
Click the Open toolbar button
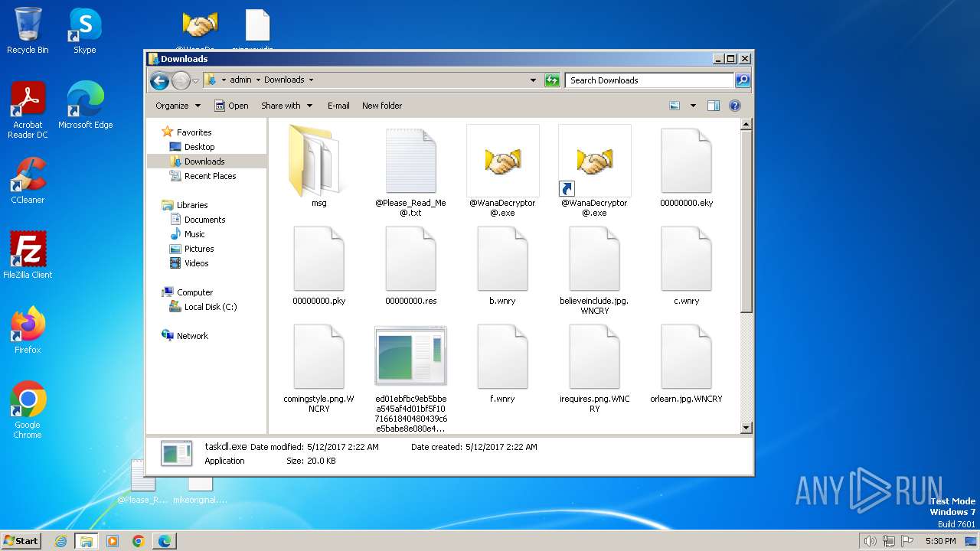point(231,106)
